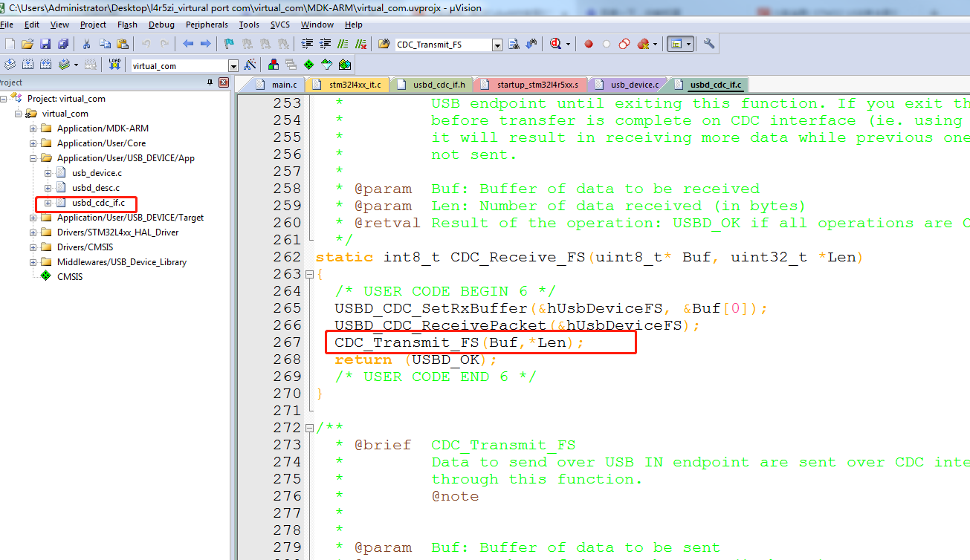Save all open files
970x560 pixels.
(x=63, y=44)
